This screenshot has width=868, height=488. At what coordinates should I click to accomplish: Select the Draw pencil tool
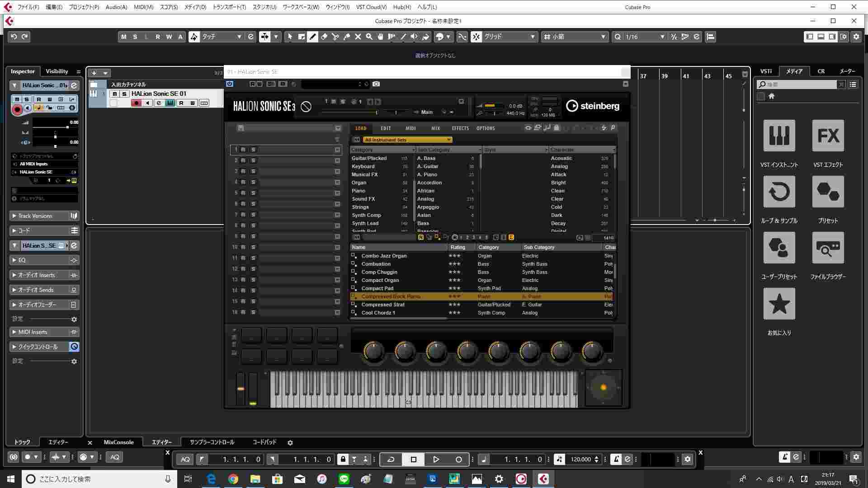click(x=312, y=37)
